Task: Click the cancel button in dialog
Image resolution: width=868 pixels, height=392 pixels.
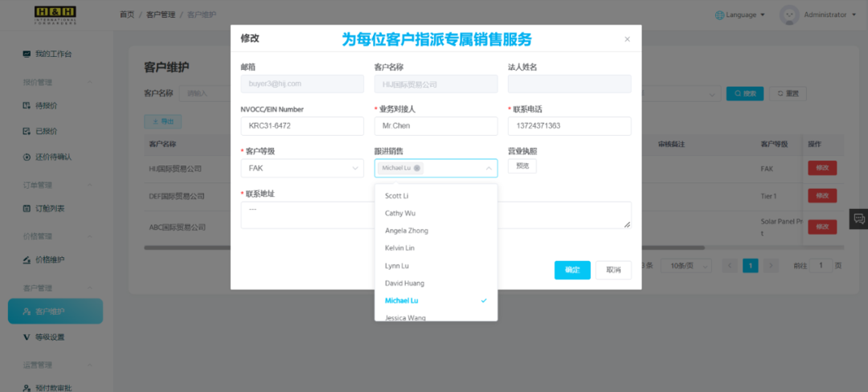Action: (613, 270)
